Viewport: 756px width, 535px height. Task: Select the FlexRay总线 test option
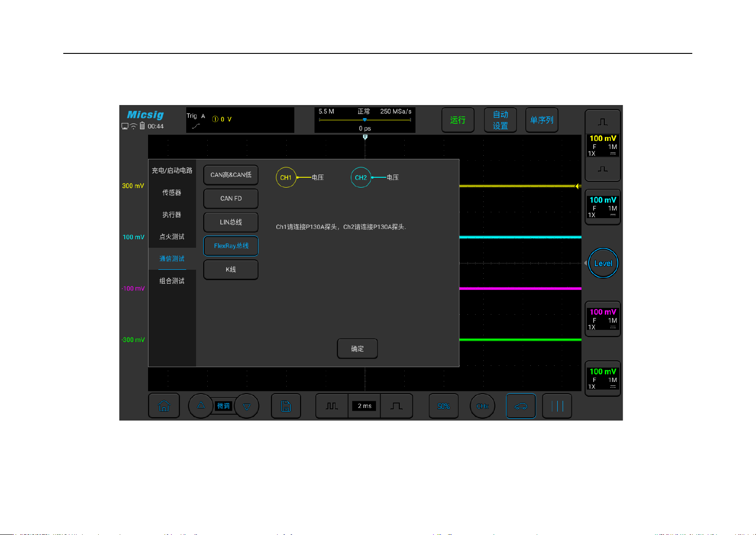[231, 246]
